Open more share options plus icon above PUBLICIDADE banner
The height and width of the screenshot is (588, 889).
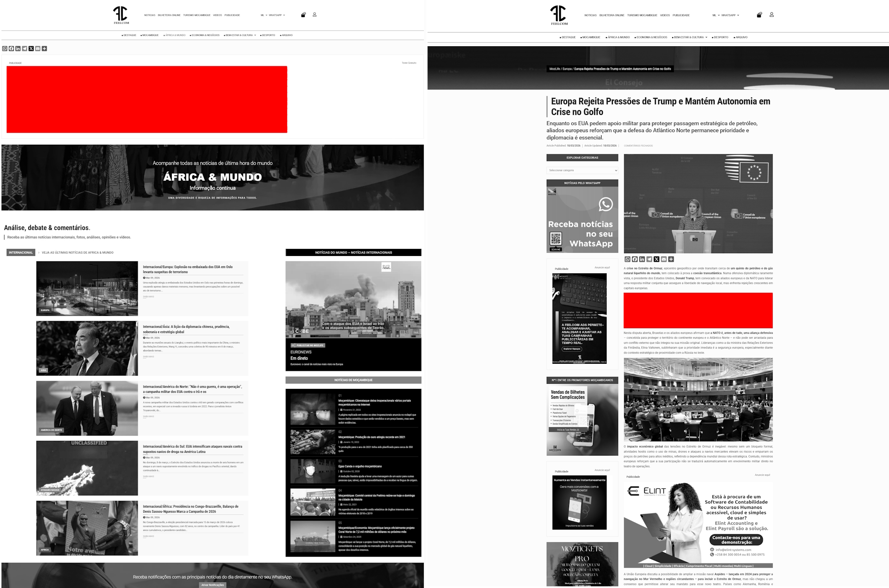[x=44, y=49]
